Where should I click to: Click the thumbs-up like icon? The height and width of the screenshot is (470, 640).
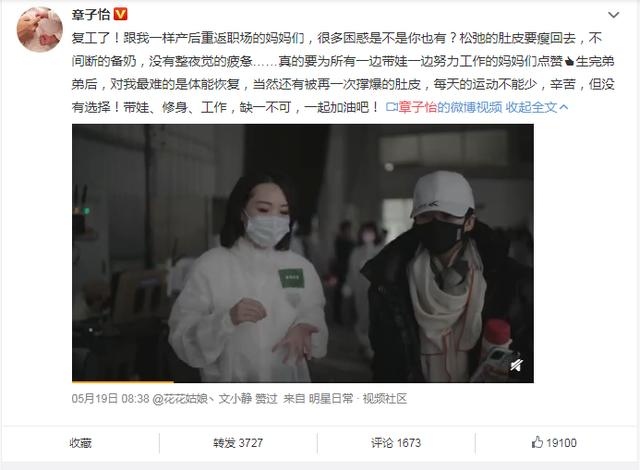537,442
